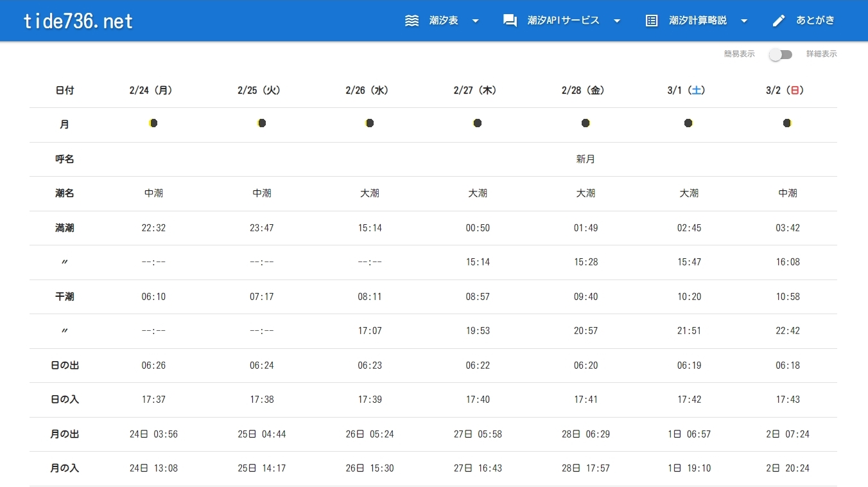Click the moon phase icon for 2/27
Viewport: 868px width, 487px height.
[x=477, y=123]
